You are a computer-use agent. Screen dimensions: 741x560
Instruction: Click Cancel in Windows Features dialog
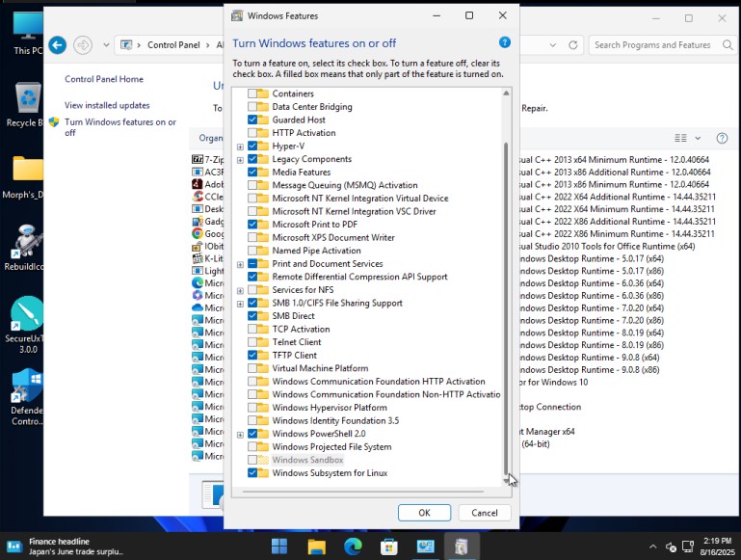click(x=485, y=513)
